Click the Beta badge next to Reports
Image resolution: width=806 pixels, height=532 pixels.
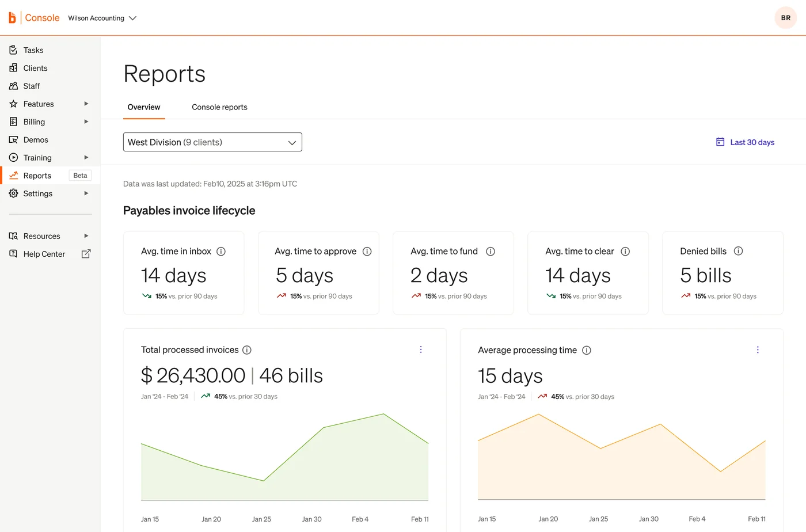point(80,176)
